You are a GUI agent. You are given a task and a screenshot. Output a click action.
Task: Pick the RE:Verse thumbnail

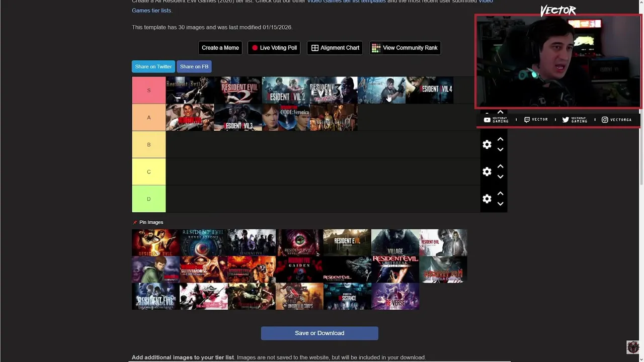tap(395, 296)
